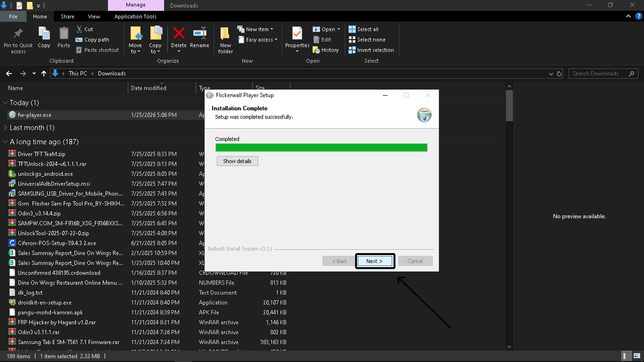The height and width of the screenshot is (362, 644).
Task: Click Invert selection in the ribbon
Action: pos(371,50)
